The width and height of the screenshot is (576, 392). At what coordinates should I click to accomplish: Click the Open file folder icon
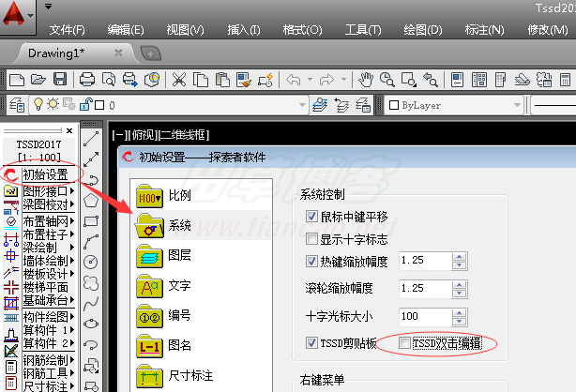tap(38, 80)
